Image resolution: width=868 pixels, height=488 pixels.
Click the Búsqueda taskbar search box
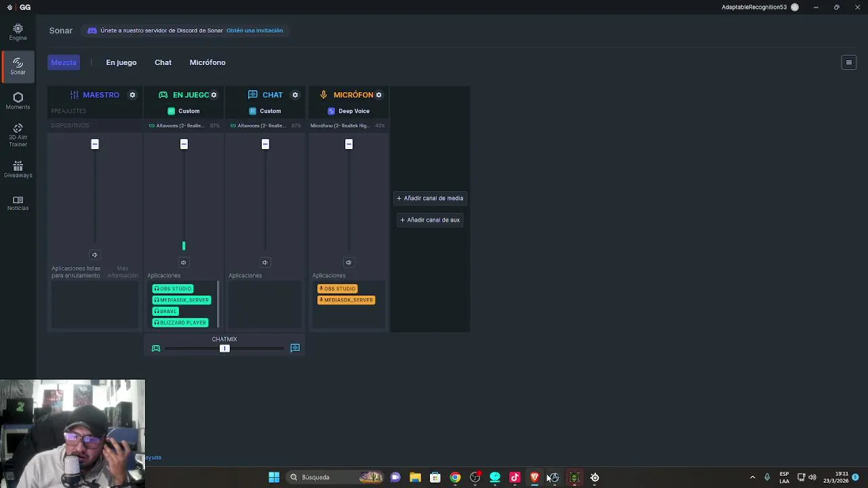334,477
